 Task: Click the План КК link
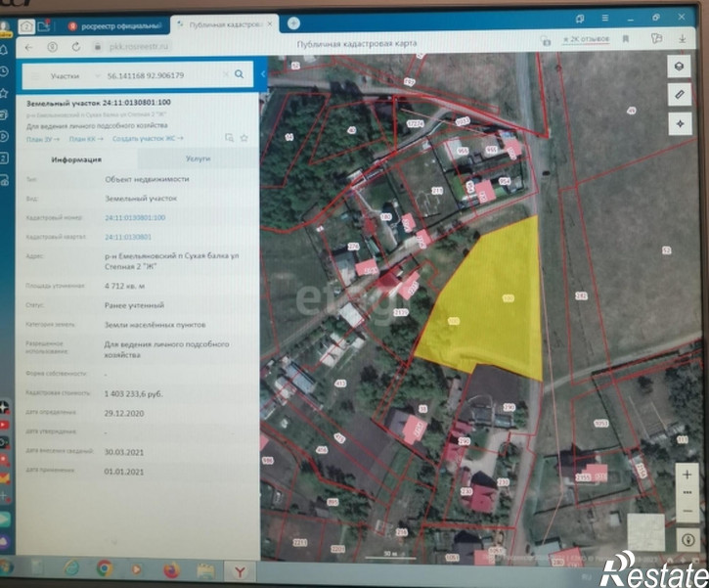tap(86, 139)
